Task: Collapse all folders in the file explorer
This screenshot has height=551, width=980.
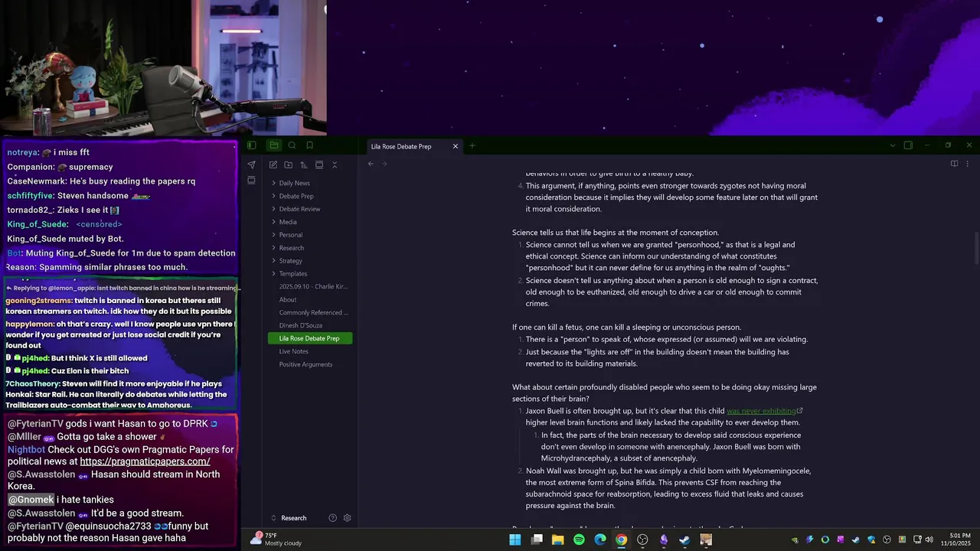Action: 335,165
